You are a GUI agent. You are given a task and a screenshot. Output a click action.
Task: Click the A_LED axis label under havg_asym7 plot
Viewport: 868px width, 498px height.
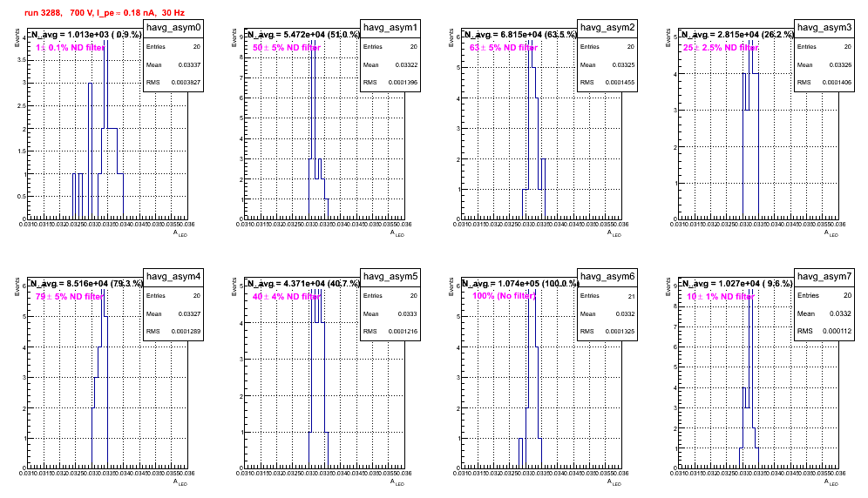coord(831,483)
